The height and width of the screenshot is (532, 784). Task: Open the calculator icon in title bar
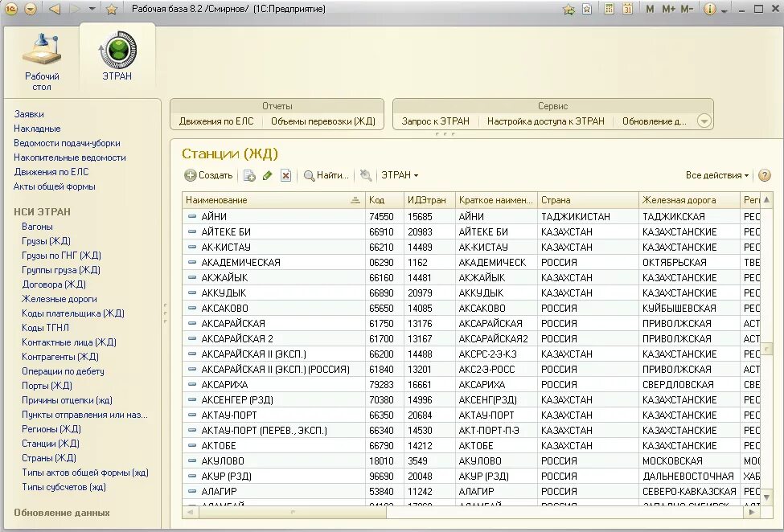609,9
